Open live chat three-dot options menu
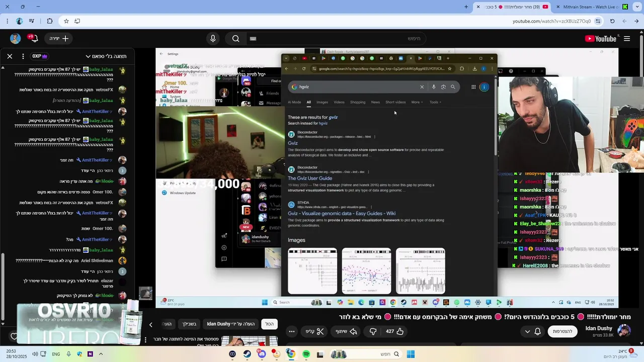The image size is (644, 362). 23,56
